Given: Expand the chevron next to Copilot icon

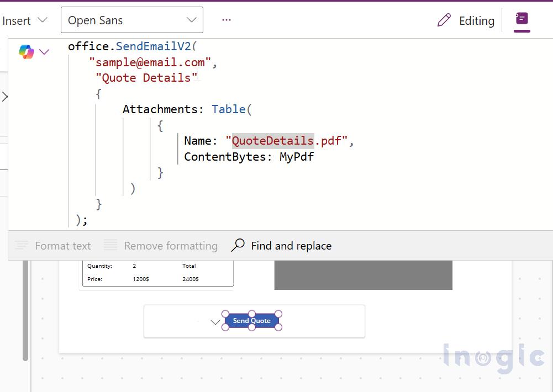Looking at the screenshot, I should point(44,52).
